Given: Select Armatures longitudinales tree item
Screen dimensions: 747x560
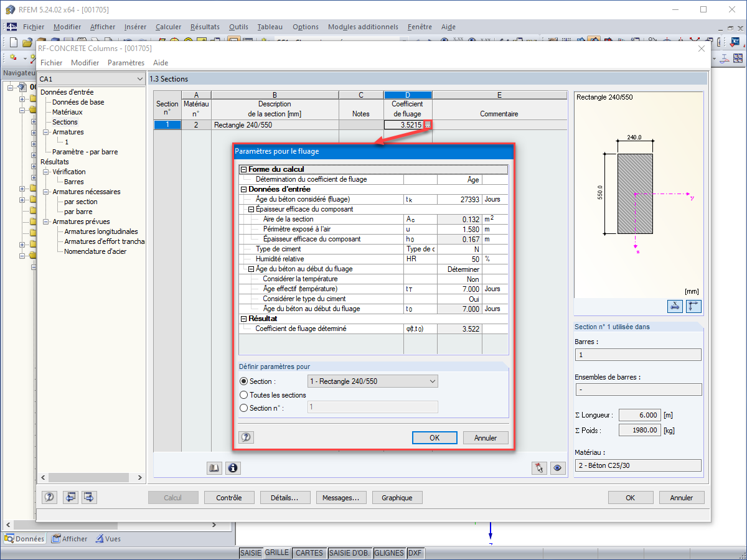Looking at the screenshot, I should tap(101, 231).
